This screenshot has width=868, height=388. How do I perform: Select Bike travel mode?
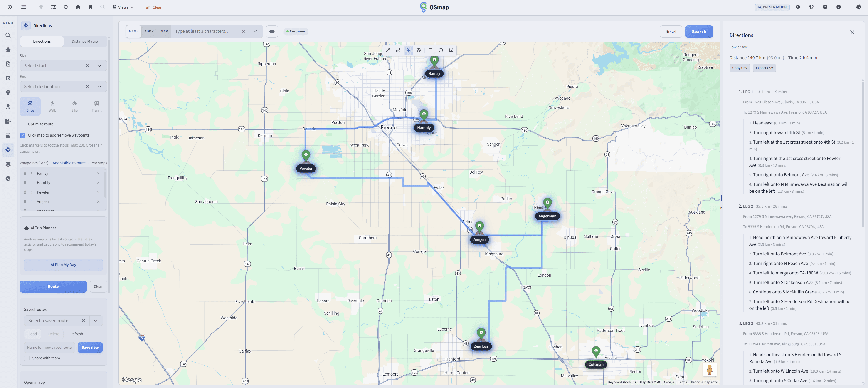click(x=74, y=106)
